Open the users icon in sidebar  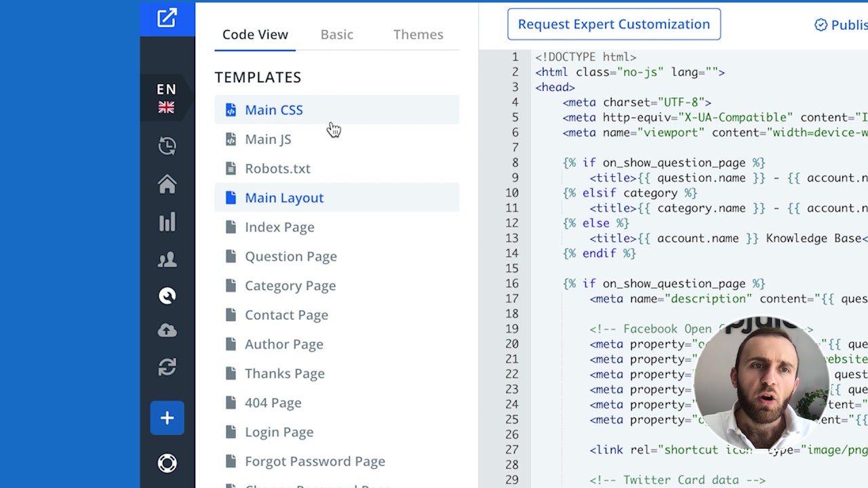point(167,259)
